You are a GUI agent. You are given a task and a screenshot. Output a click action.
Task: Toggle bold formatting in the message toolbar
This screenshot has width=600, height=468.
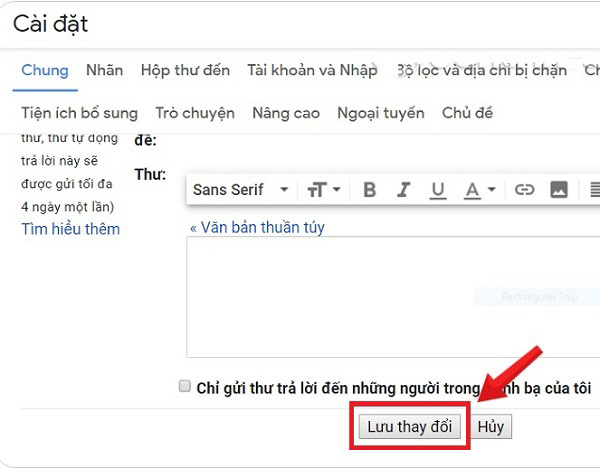click(370, 189)
